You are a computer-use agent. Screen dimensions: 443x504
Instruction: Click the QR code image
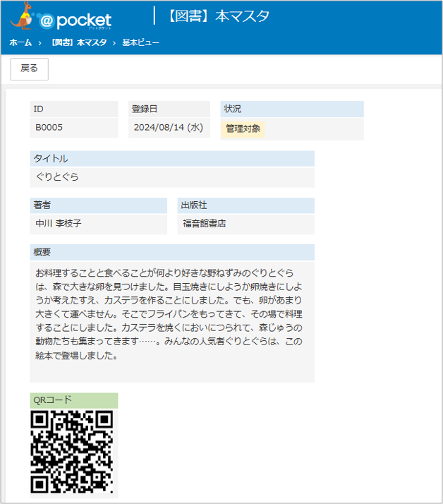click(x=72, y=452)
